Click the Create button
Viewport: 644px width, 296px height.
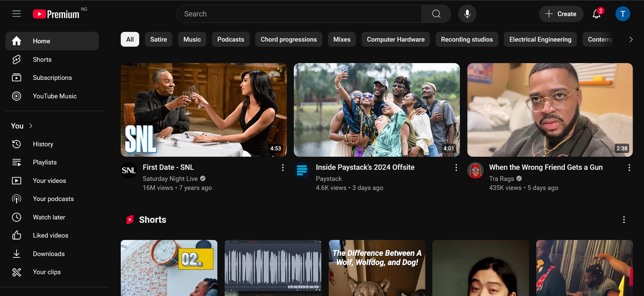561,14
